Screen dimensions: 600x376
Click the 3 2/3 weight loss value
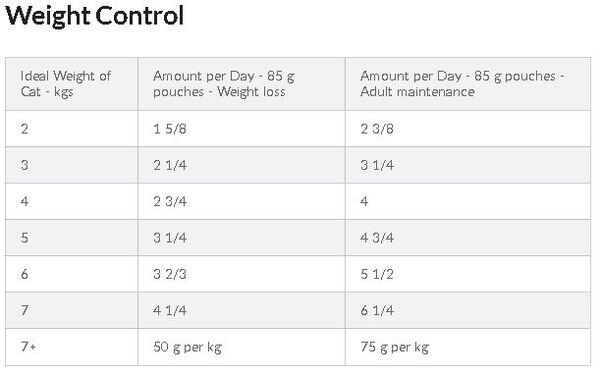[170, 274]
